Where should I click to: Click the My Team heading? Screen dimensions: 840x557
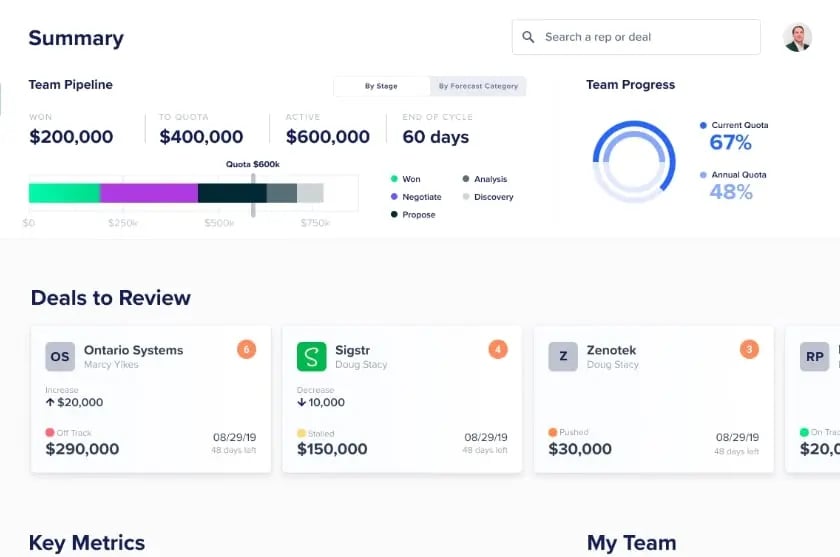(x=632, y=543)
